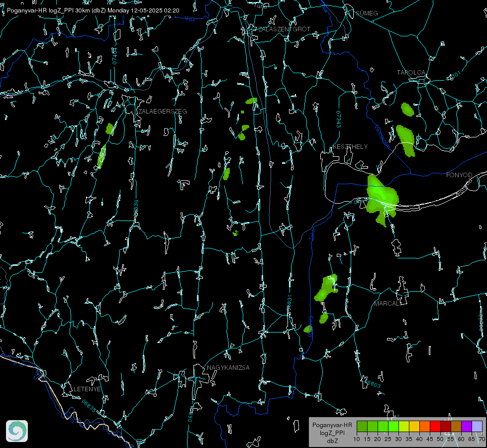The height and width of the screenshot is (448, 487).
Task: Select the 30–35 dBZ yellow-green swatch
Action: coord(404,426)
